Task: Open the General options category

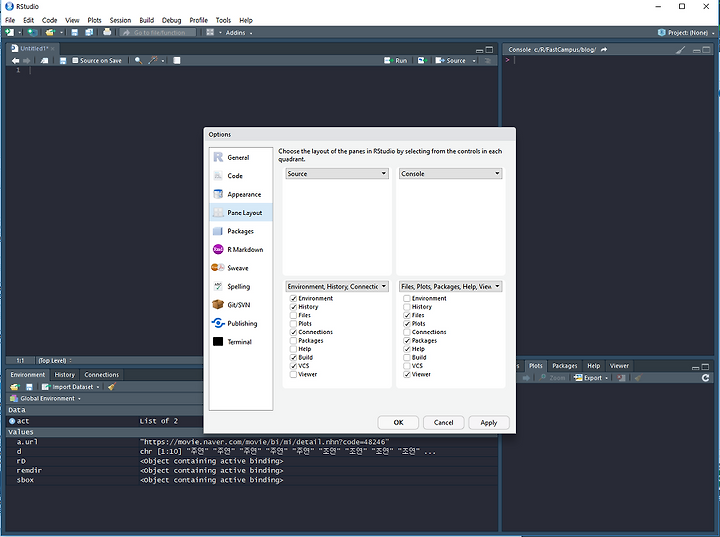Action: coord(241,157)
